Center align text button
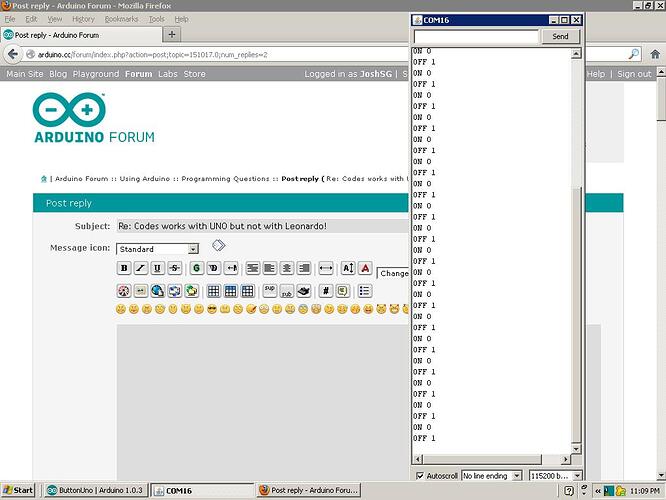The image size is (666, 500). pos(287,268)
